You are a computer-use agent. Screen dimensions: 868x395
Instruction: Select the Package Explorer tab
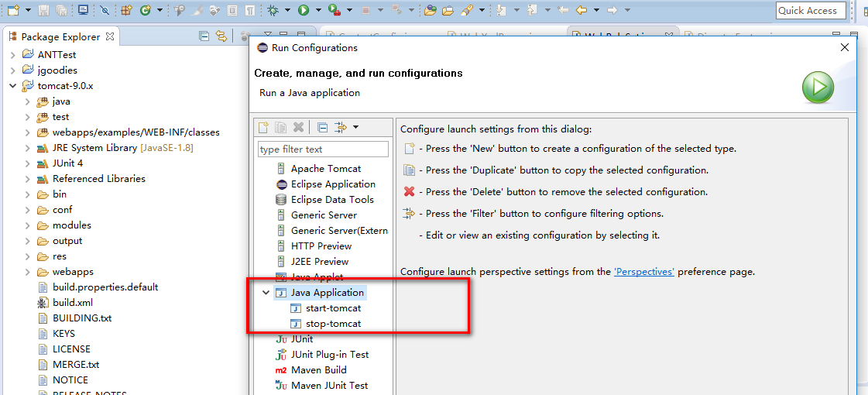point(60,37)
